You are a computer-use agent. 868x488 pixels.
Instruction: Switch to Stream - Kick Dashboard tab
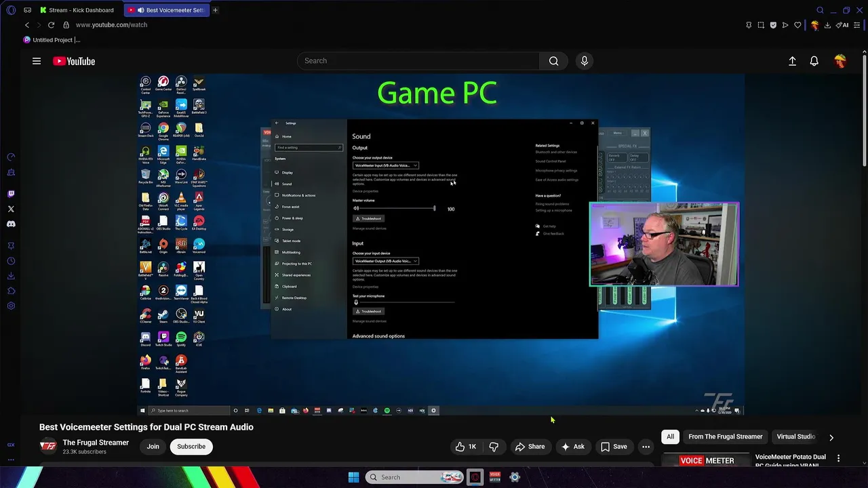77,10
